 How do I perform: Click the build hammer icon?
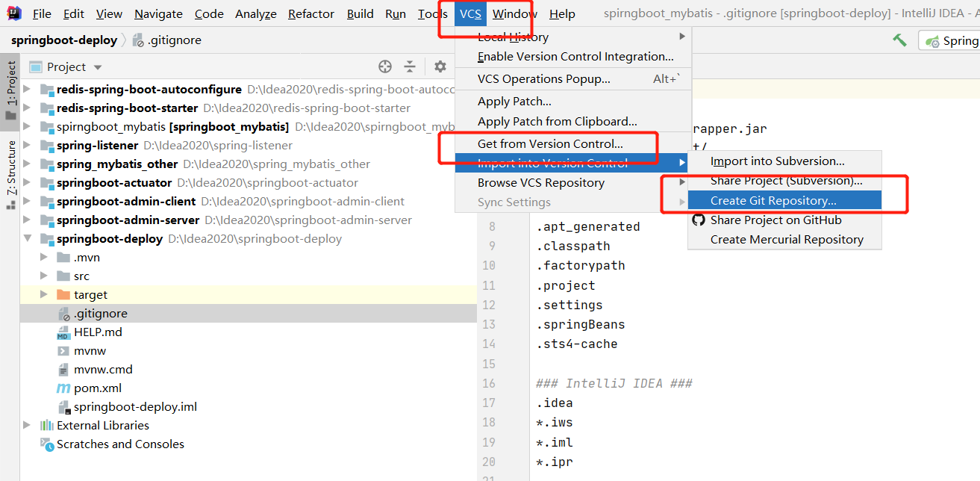click(x=899, y=40)
